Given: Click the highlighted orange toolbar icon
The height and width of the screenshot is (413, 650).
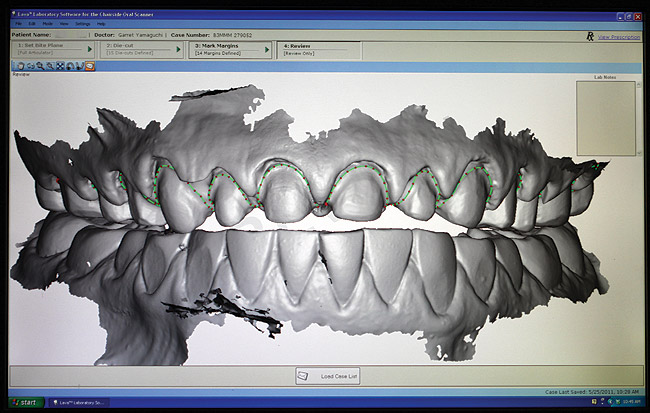Looking at the screenshot, I should (90, 66).
